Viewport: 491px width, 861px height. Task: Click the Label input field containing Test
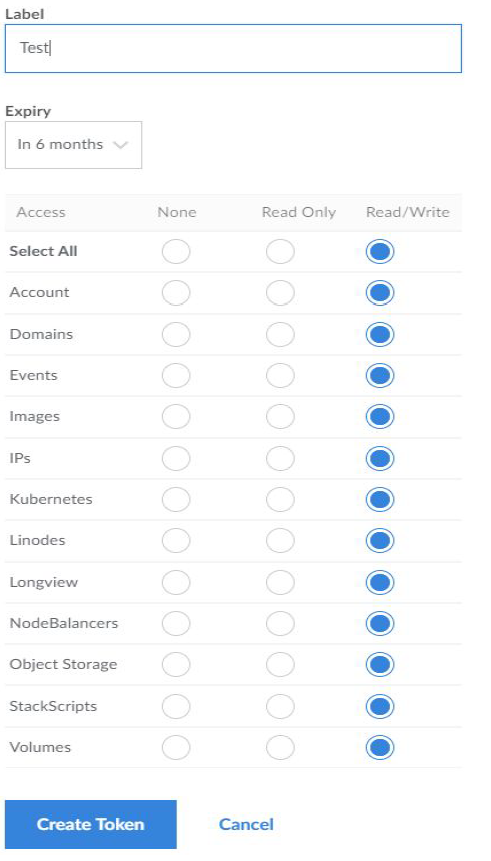pos(233,48)
